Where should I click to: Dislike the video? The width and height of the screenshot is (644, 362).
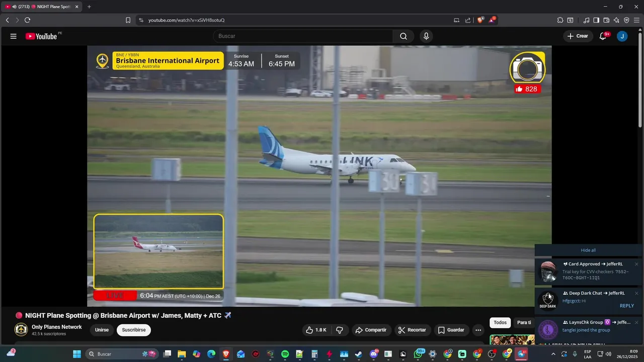(x=340, y=330)
